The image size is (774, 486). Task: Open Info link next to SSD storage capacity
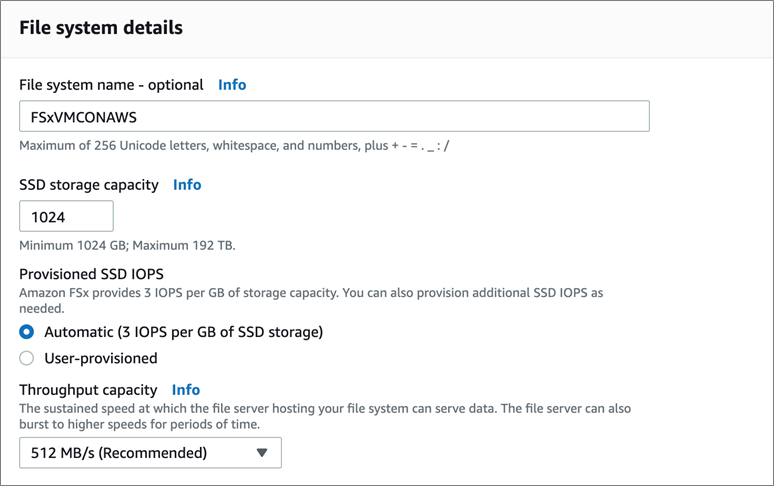click(187, 185)
